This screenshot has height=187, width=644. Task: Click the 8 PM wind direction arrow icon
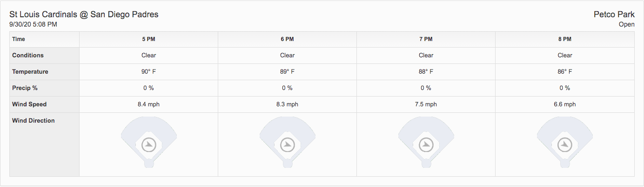(564, 145)
